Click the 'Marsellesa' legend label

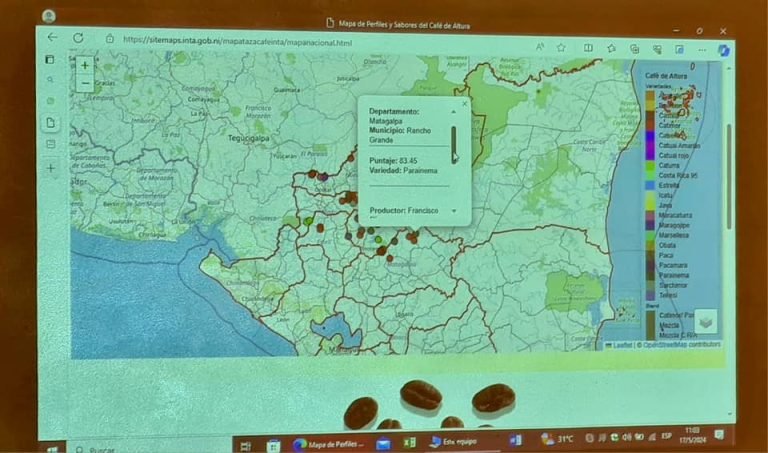pyautogui.click(x=674, y=235)
